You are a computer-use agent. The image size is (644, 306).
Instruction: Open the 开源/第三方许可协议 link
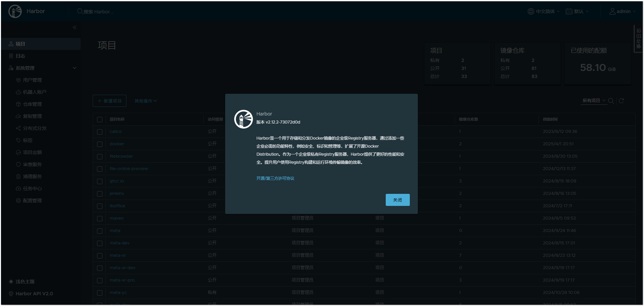click(275, 178)
